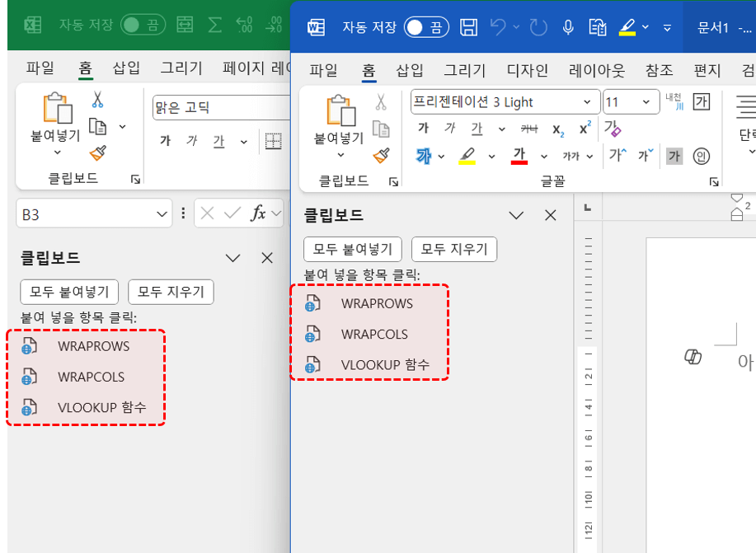Click the AutoSum sigma icon in Excel
756x553 pixels.
click(214, 24)
